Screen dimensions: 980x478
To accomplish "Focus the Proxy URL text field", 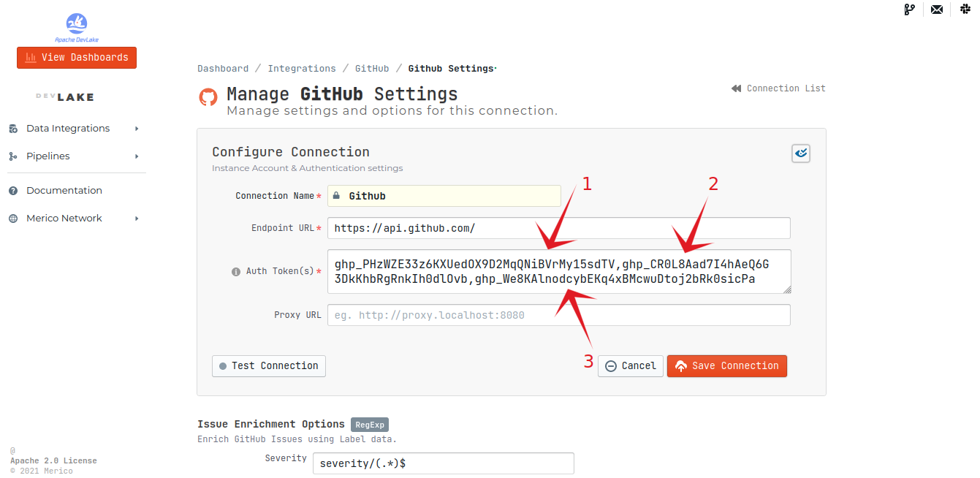I will coord(559,315).
